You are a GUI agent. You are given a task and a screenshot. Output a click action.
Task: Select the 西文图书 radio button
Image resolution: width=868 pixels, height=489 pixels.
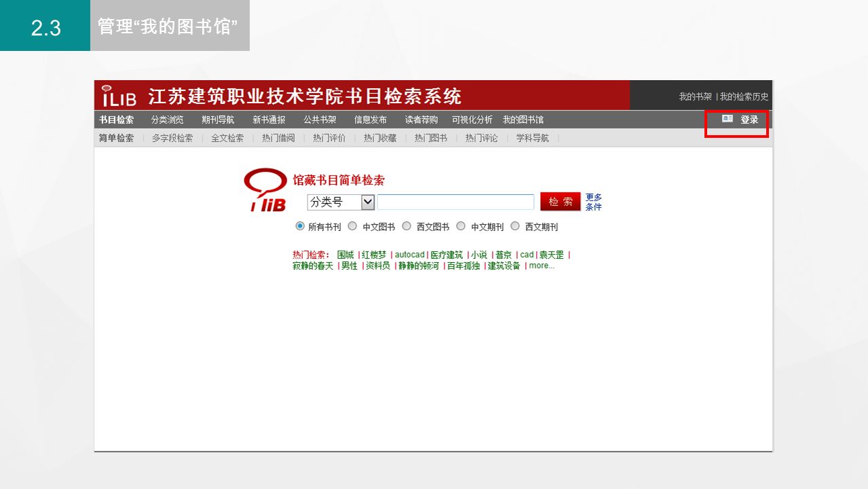(407, 226)
